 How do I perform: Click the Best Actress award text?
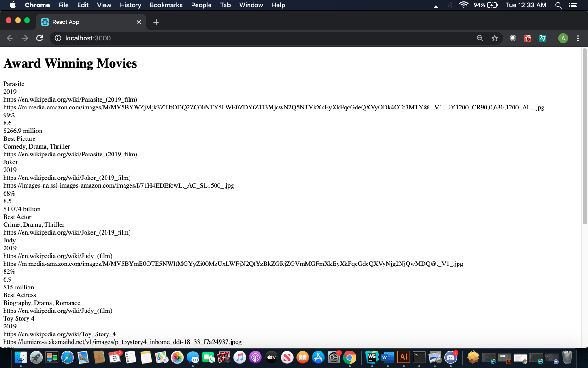(20, 295)
